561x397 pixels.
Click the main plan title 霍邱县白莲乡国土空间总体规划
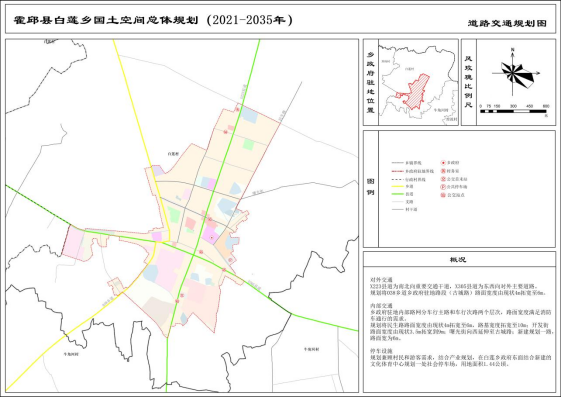106,20
